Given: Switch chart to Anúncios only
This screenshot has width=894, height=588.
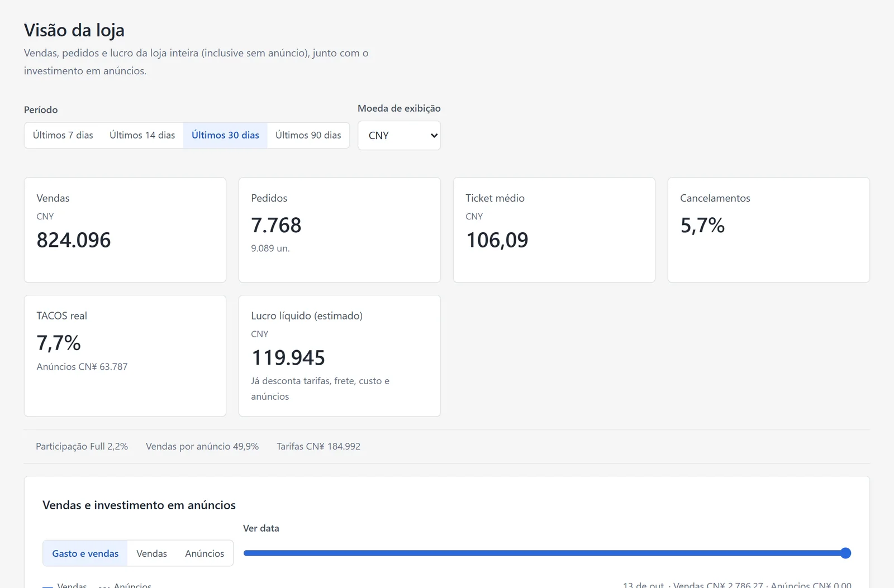Looking at the screenshot, I should [205, 553].
